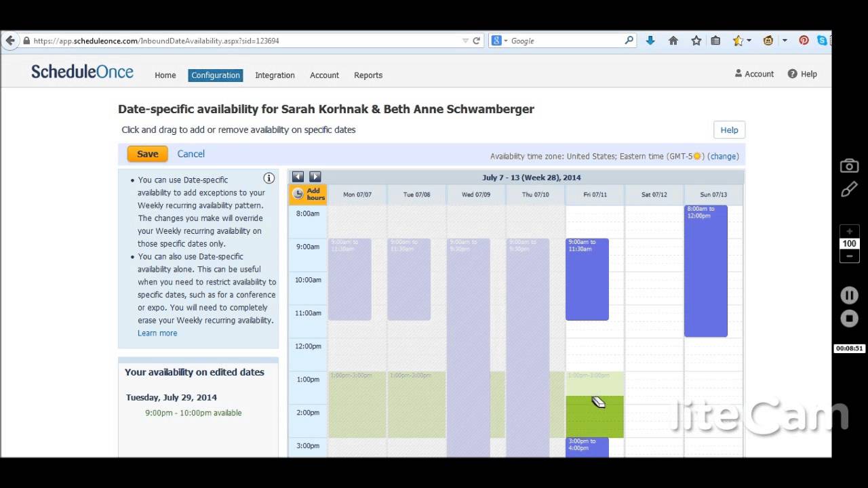The height and width of the screenshot is (488, 868).
Task: Select the liteCam drawing brush icon
Action: click(849, 190)
